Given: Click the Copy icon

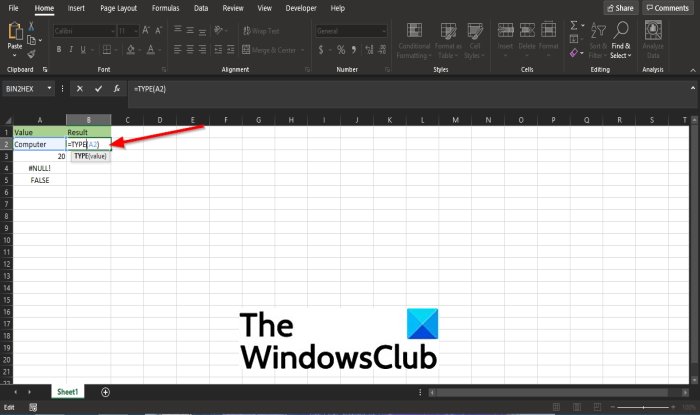Looking at the screenshot, I should coord(31,40).
